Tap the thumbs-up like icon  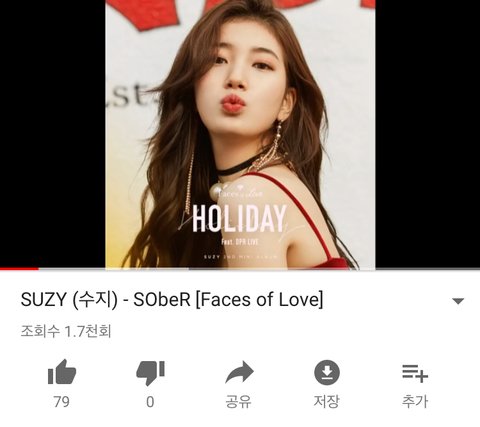[x=62, y=372]
